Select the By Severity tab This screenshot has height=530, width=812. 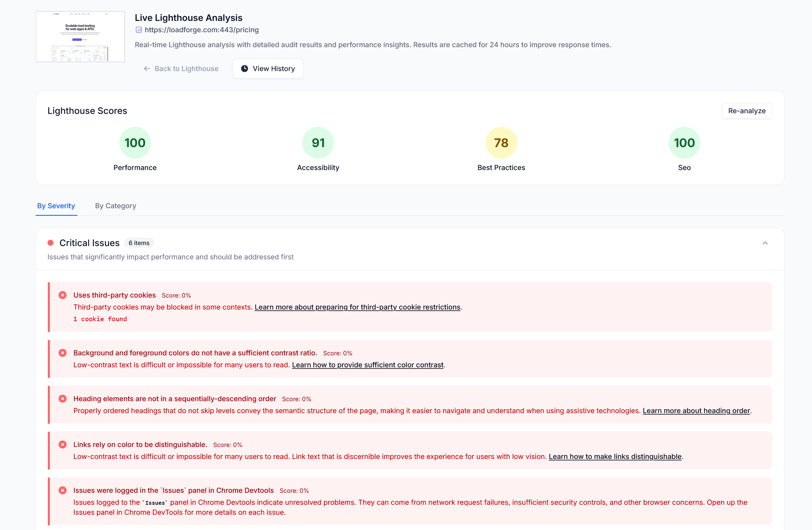click(x=56, y=206)
